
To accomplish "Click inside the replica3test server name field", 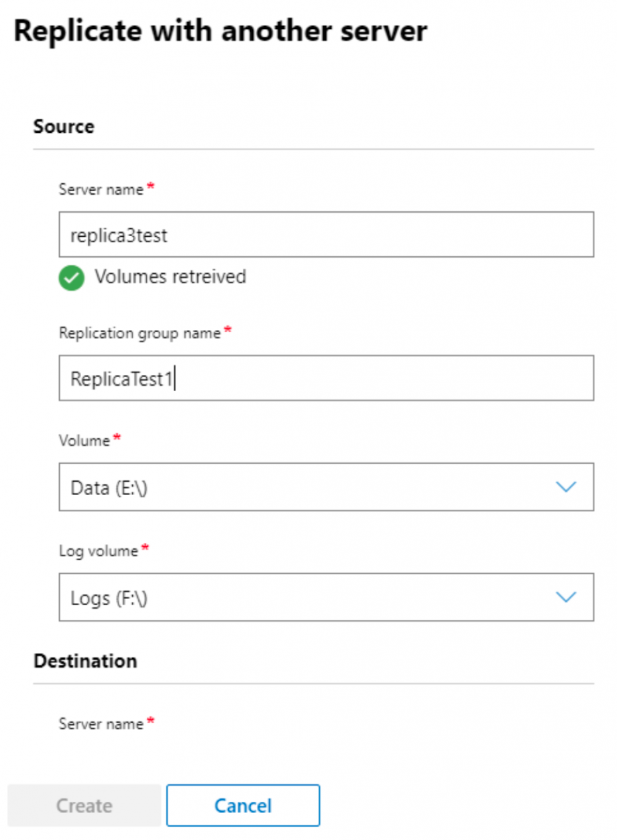I will click(327, 234).
